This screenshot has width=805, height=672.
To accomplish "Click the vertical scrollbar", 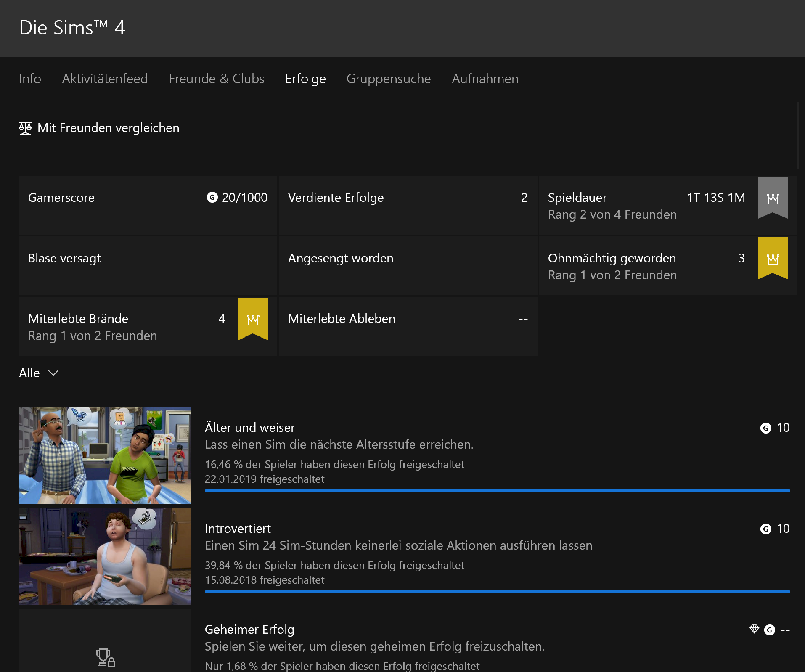I will tap(797, 135).
